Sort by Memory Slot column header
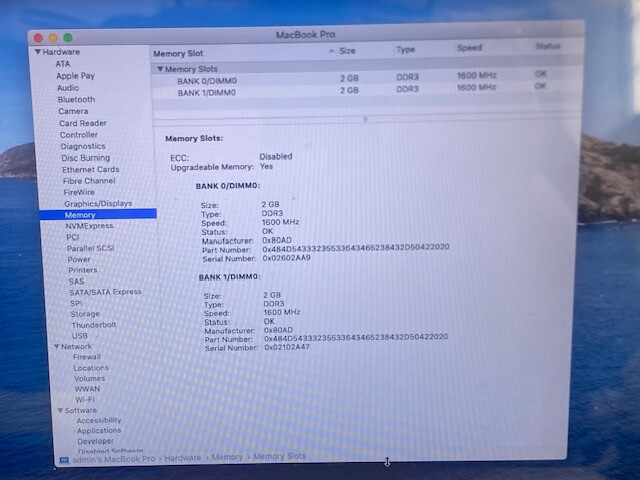640x480 pixels. click(x=178, y=53)
